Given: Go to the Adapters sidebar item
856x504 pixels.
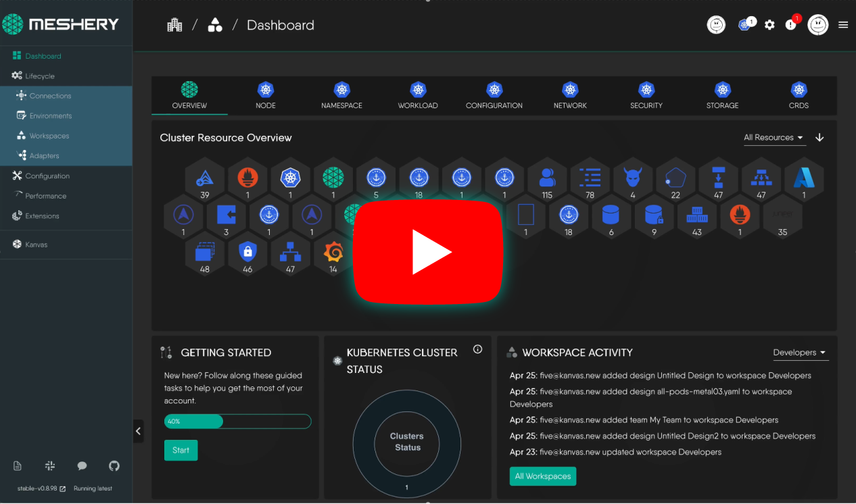Looking at the screenshot, I should tap(43, 155).
